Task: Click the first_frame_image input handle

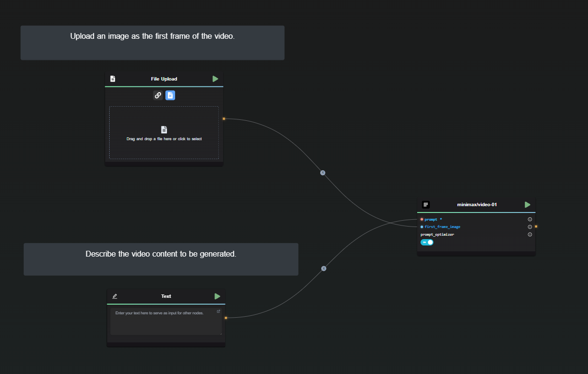Action: coord(422,227)
